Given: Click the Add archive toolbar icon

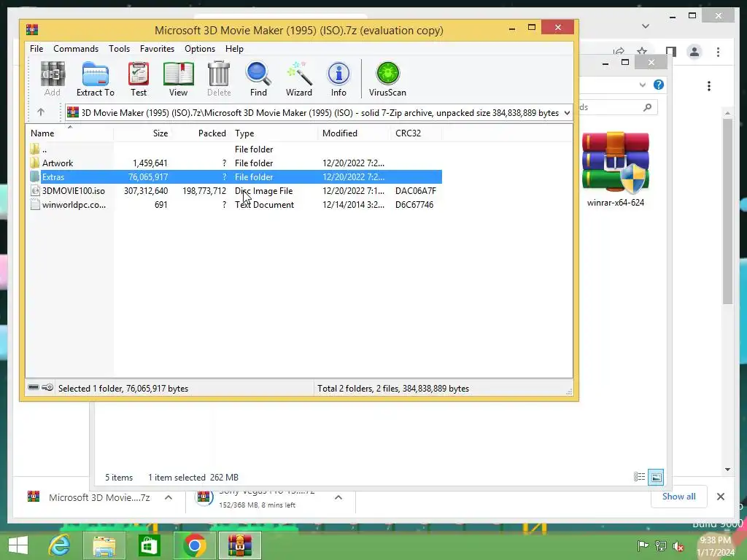Looking at the screenshot, I should 53,79.
